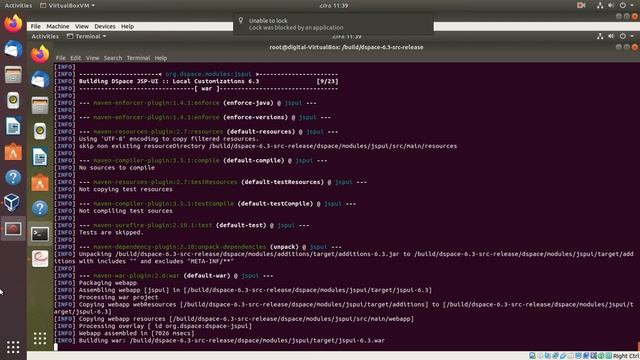Click the "[9/23]" progress counter
This screenshot has height=360, width=640.
327,81
